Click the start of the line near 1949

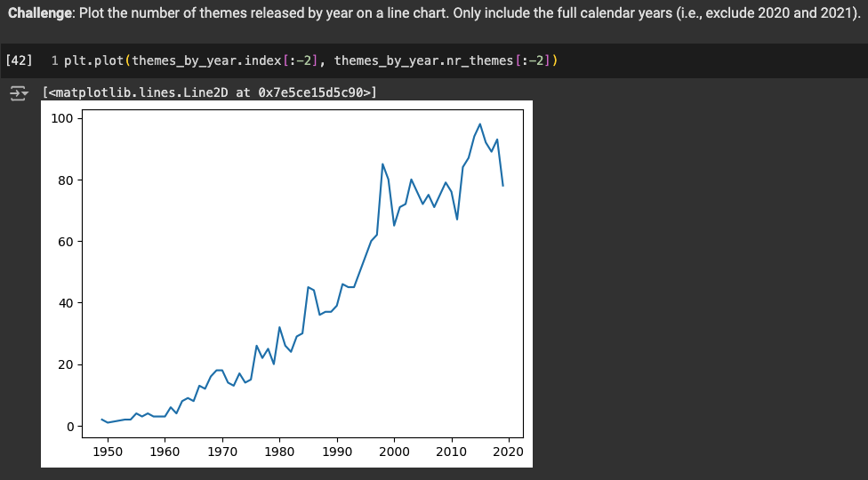[102, 420]
